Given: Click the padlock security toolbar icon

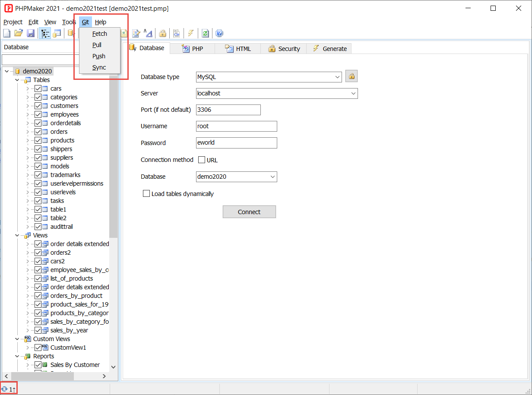Looking at the screenshot, I should 162,33.
